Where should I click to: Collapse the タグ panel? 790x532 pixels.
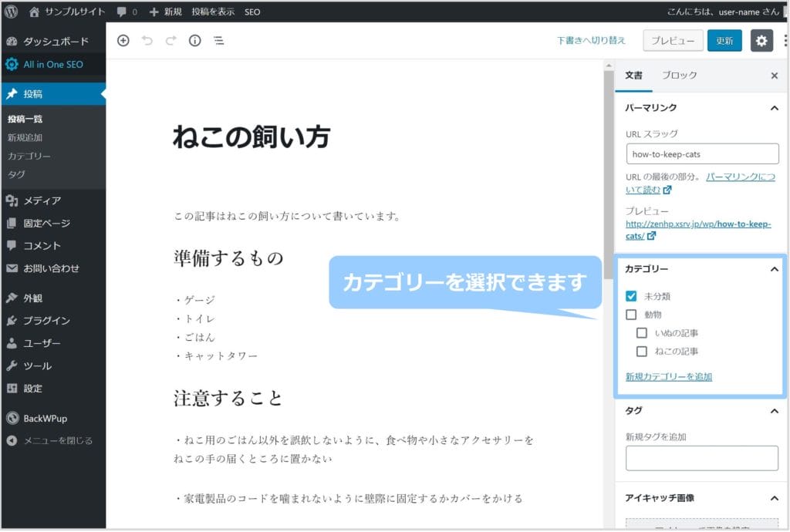[774, 411]
